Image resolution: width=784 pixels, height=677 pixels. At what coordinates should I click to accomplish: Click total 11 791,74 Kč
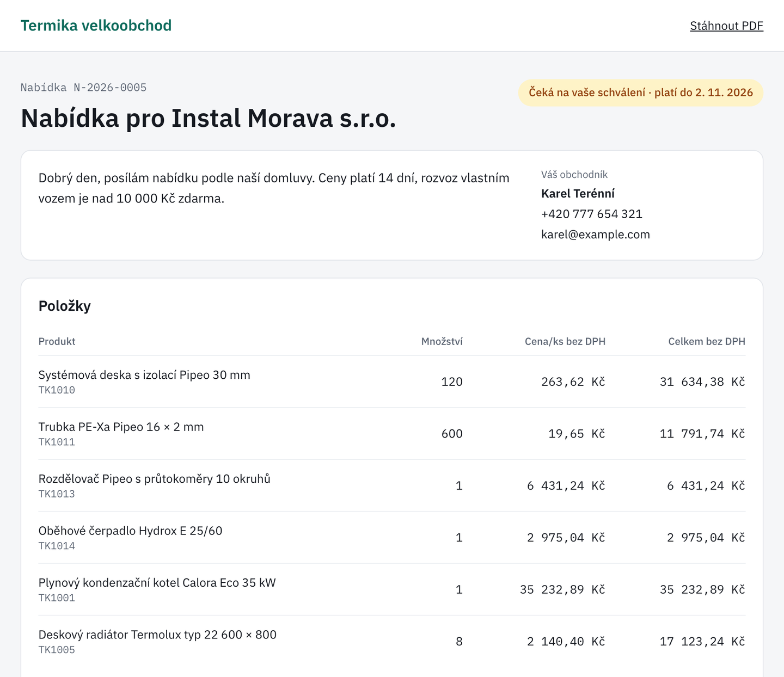coord(702,434)
